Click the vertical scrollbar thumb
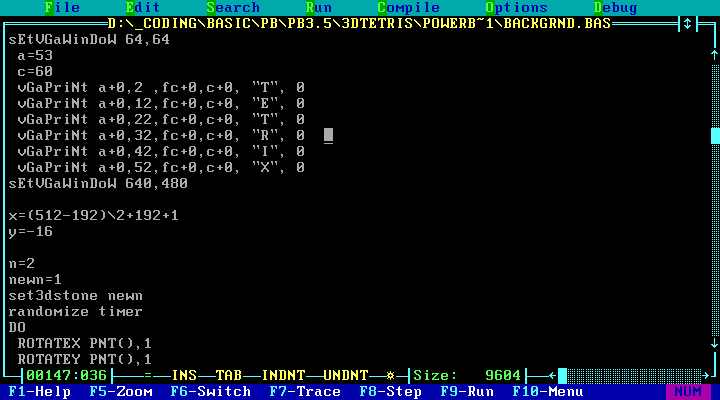This screenshot has width=720, height=400. 715,135
